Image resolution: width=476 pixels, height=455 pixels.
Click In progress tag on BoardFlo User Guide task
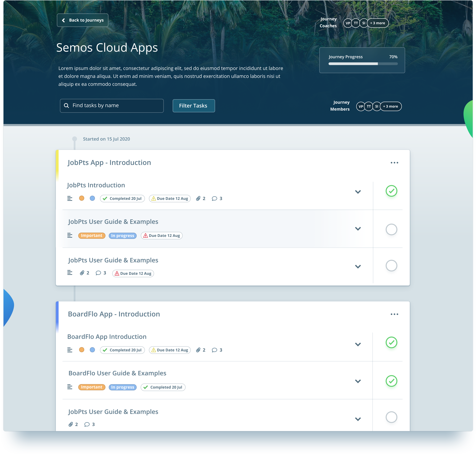tap(122, 387)
